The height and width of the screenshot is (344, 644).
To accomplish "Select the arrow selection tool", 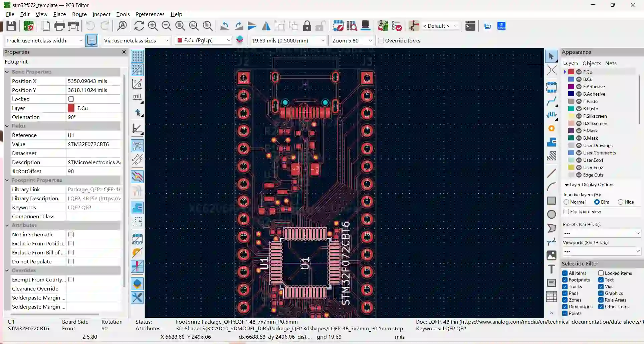I will click(x=552, y=56).
